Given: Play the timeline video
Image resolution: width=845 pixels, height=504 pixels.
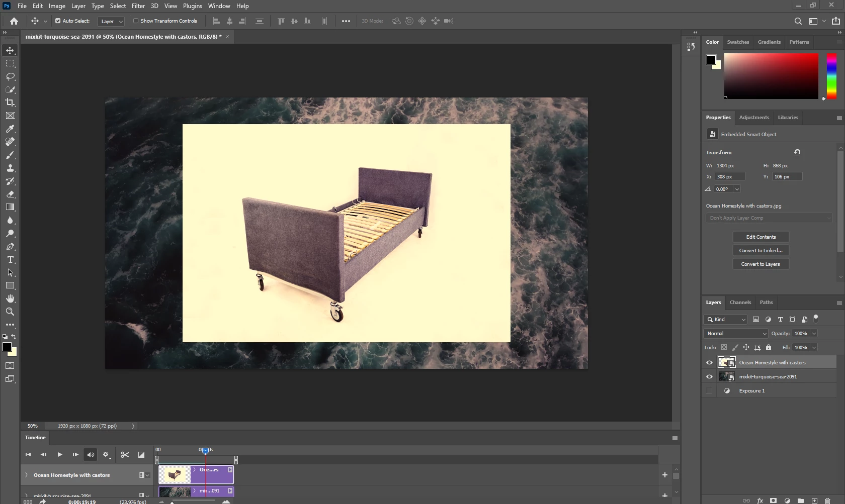Looking at the screenshot, I should [59, 455].
